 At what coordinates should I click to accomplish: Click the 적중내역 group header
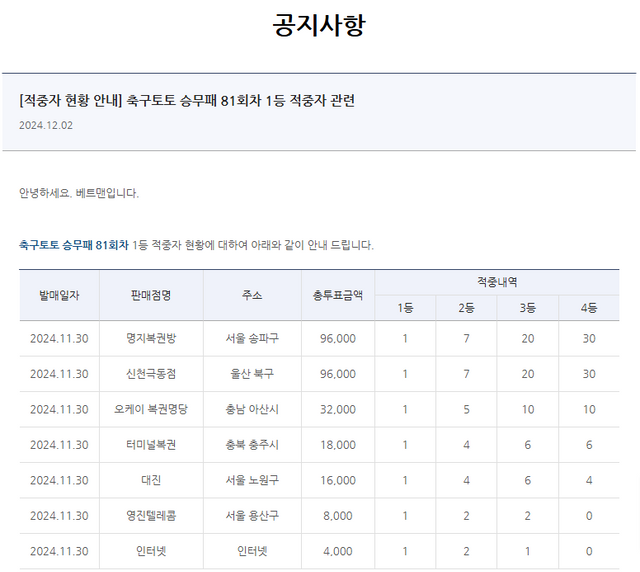[497, 282]
